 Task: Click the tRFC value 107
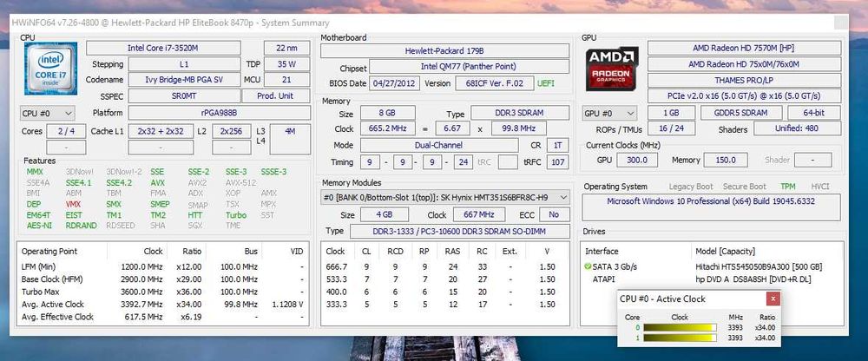557,162
